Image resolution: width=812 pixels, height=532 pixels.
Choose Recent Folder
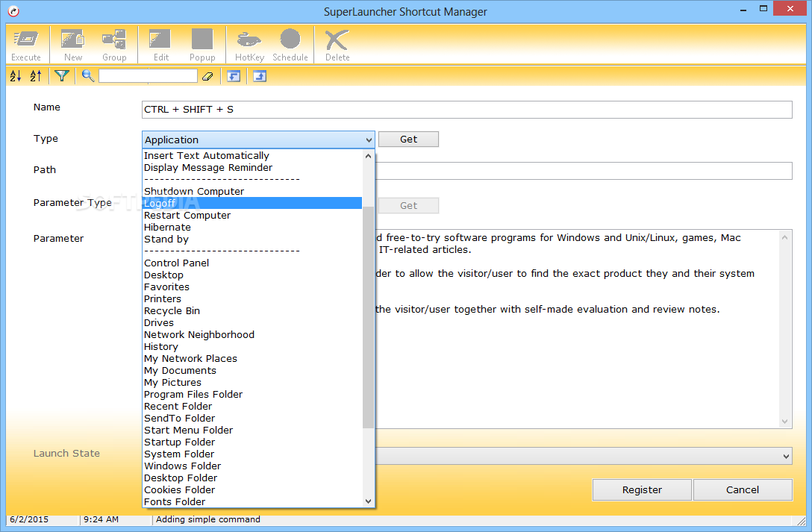point(253,406)
